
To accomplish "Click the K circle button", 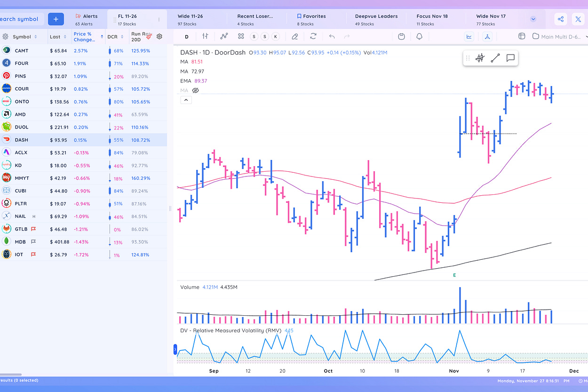I will pyautogui.click(x=275, y=36).
